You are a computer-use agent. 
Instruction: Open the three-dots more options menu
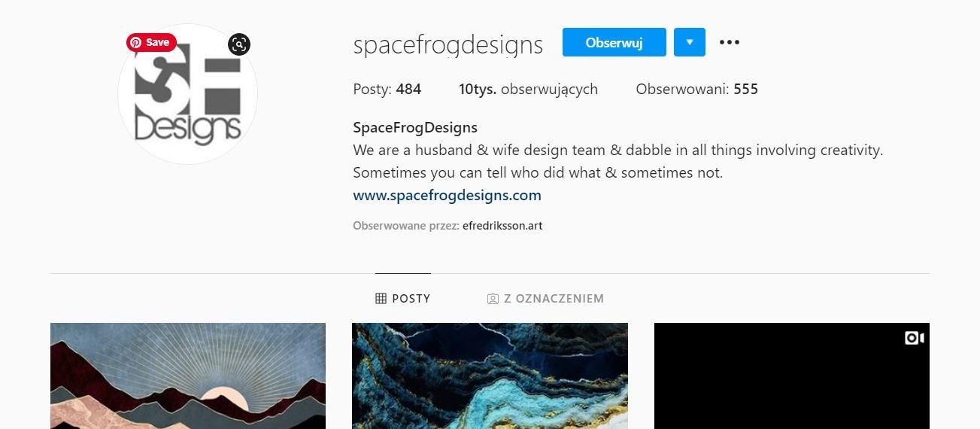730,42
